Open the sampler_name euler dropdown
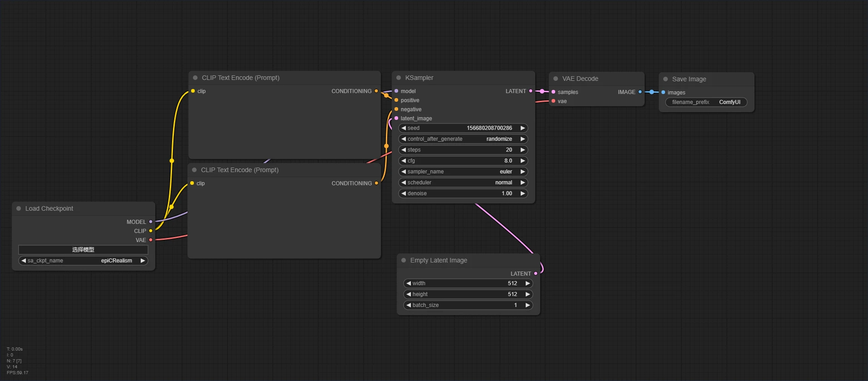Screen dimensions: 868x381 click(x=463, y=172)
